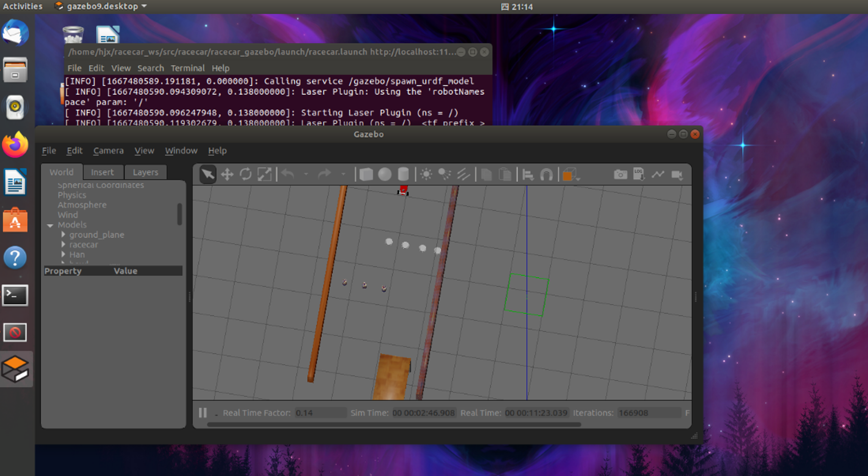Image resolution: width=868 pixels, height=476 pixels.
Task: Switch to the Layers tab
Action: point(146,172)
